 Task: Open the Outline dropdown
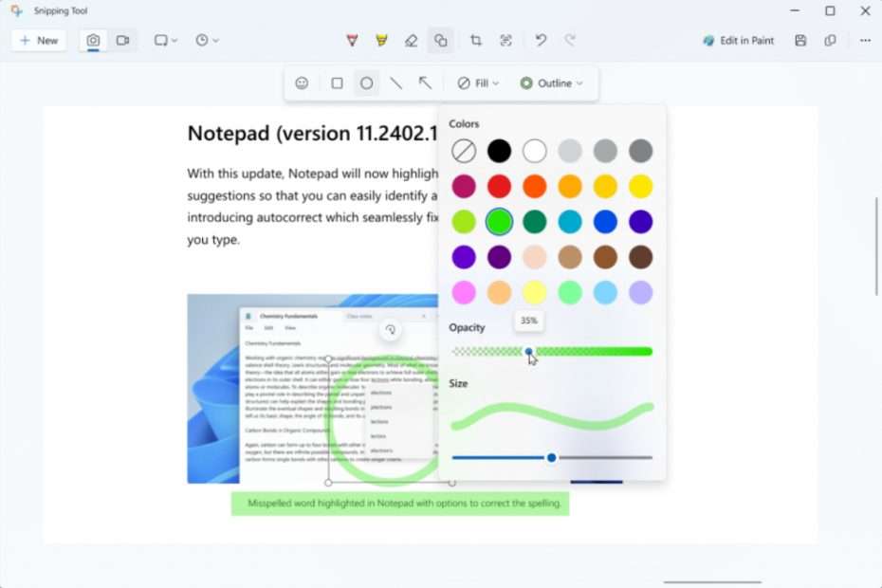(x=553, y=83)
